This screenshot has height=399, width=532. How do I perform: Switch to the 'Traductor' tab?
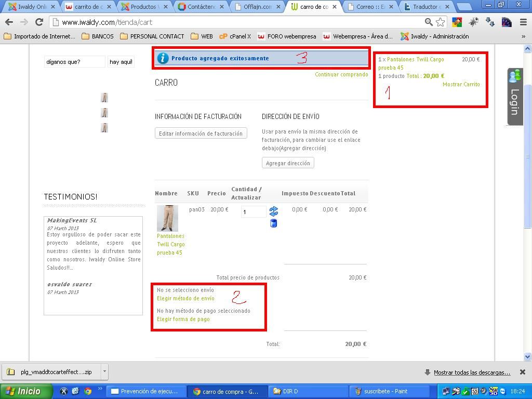(427, 6)
